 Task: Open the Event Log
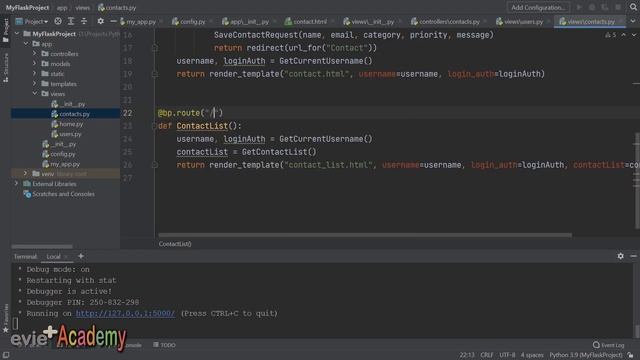point(608,345)
